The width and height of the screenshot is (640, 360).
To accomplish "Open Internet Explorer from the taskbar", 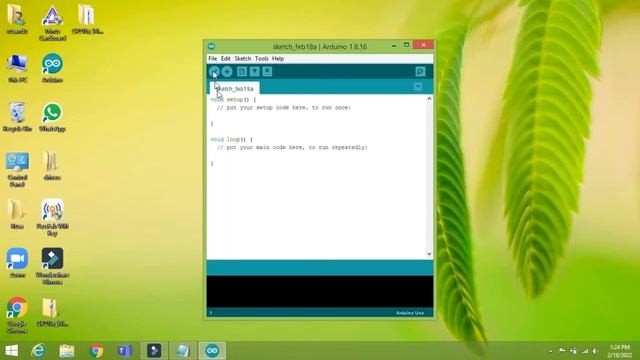I will pos(38,351).
